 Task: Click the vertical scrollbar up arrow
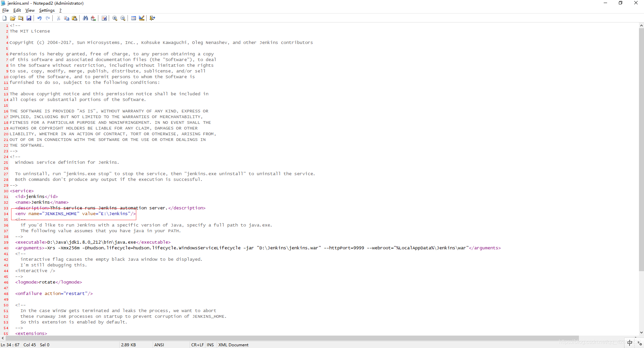[641, 26]
